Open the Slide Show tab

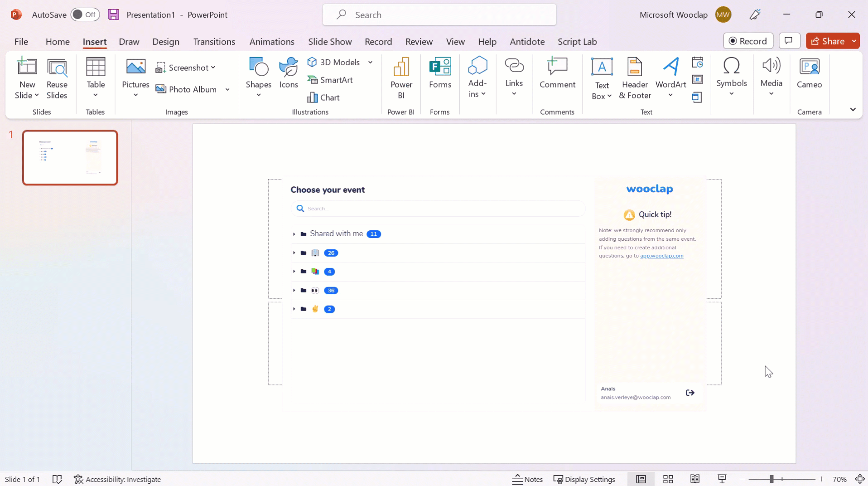(330, 41)
